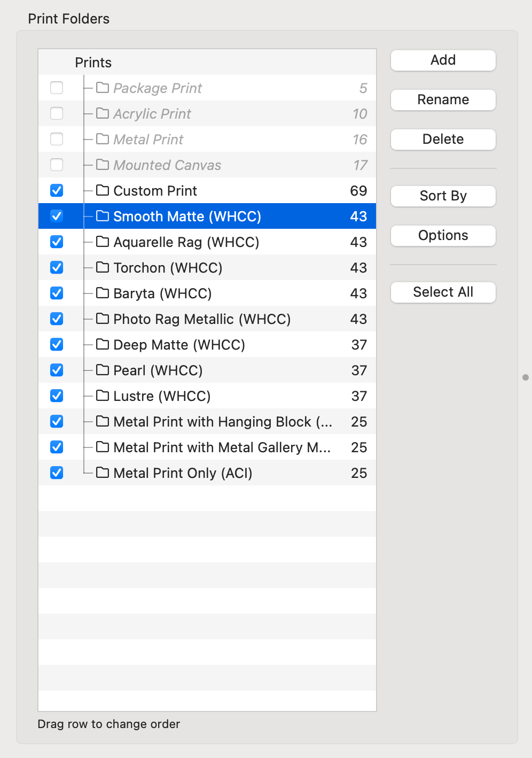
Task: Click the grayed Package Print folder icon
Action: (x=103, y=88)
